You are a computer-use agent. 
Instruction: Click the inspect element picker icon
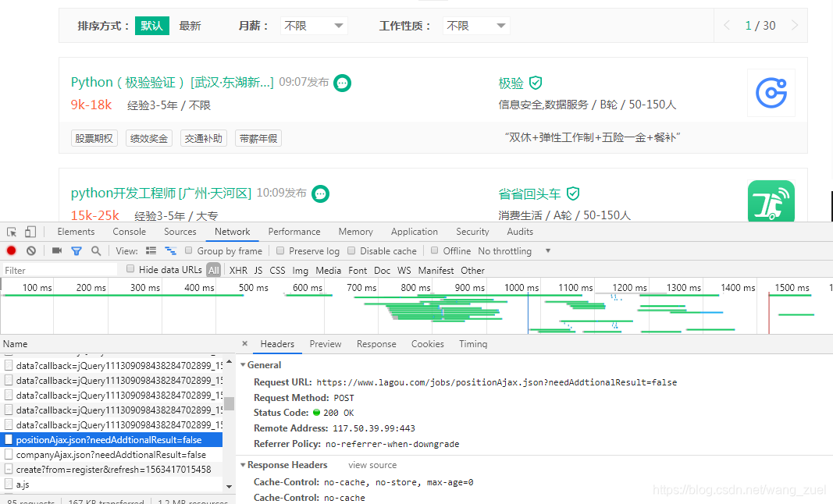point(12,232)
